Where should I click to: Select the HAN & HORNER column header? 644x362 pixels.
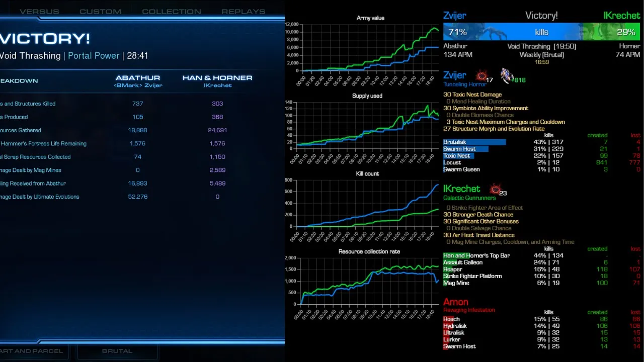point(217,77)
